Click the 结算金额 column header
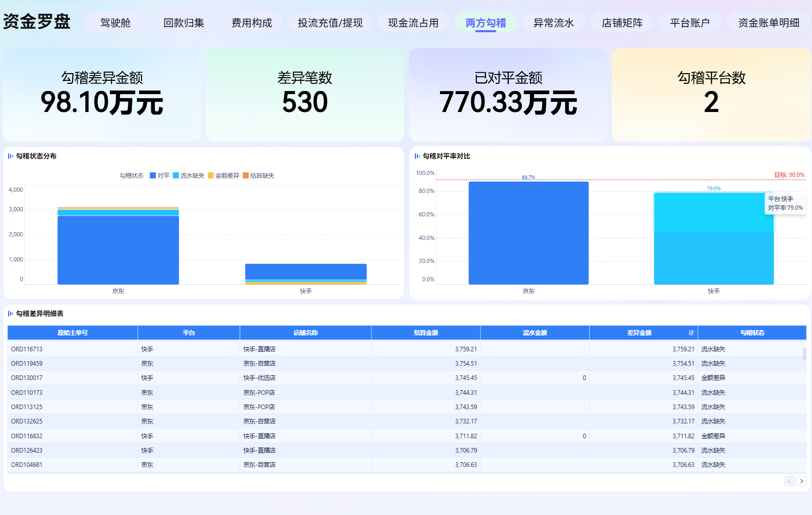This screenshot has height=515, width=812. pos(426,333)
